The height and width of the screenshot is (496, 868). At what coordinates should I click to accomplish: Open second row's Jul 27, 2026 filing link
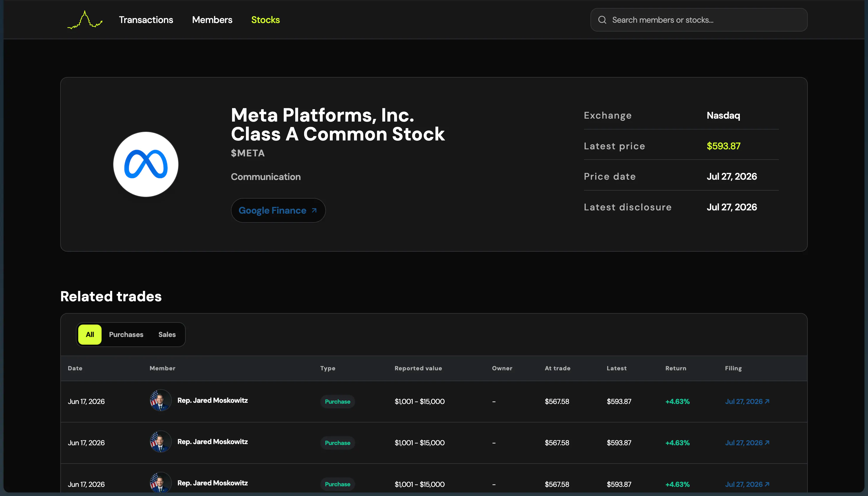coord(747,443)
